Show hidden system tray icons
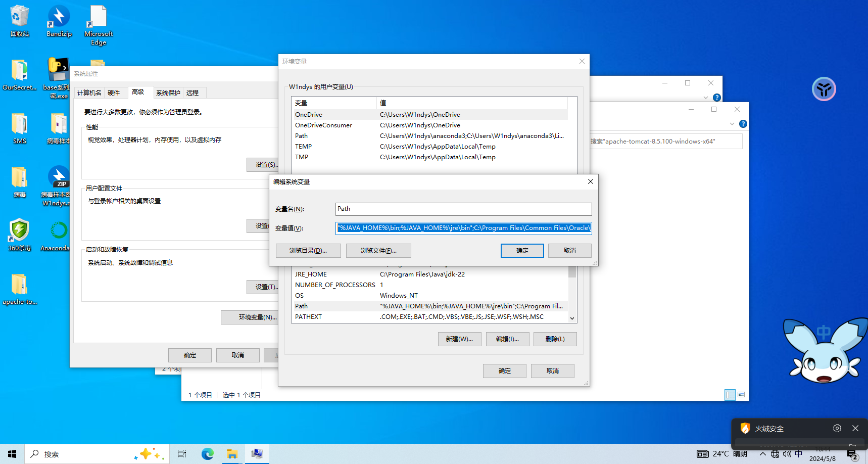Viewport: 868px width, 464px height. point(762,454)
